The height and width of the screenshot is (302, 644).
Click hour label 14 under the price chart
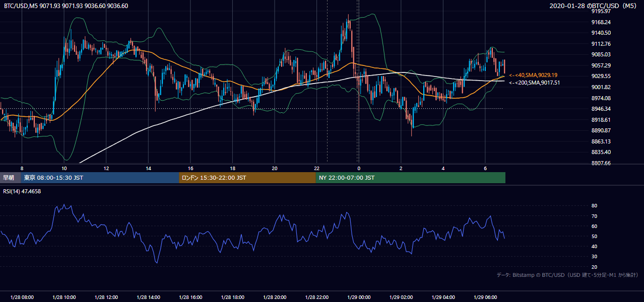click(148, 168)
